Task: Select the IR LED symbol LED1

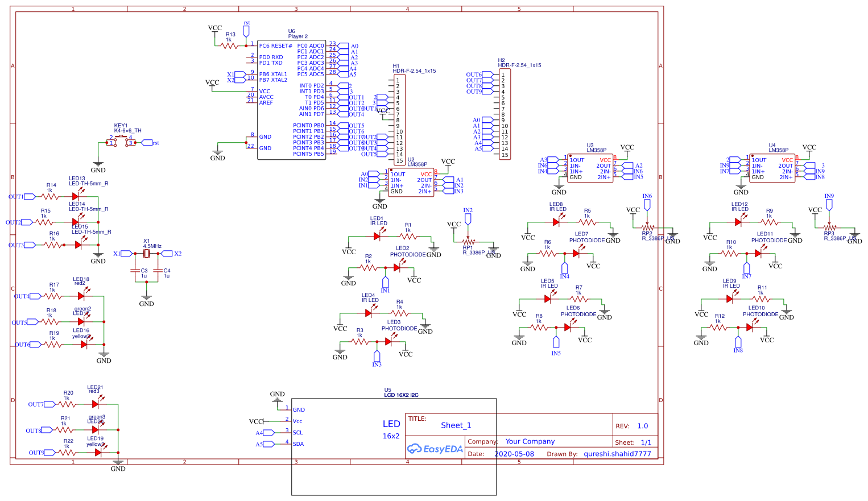Action: pos(376,235)
